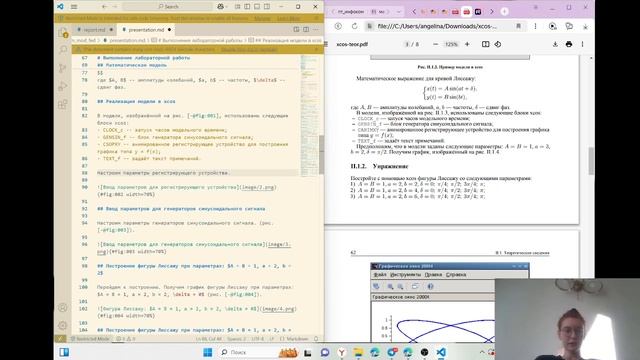Close the Restricted Mode banner

(x=316, y=18)
